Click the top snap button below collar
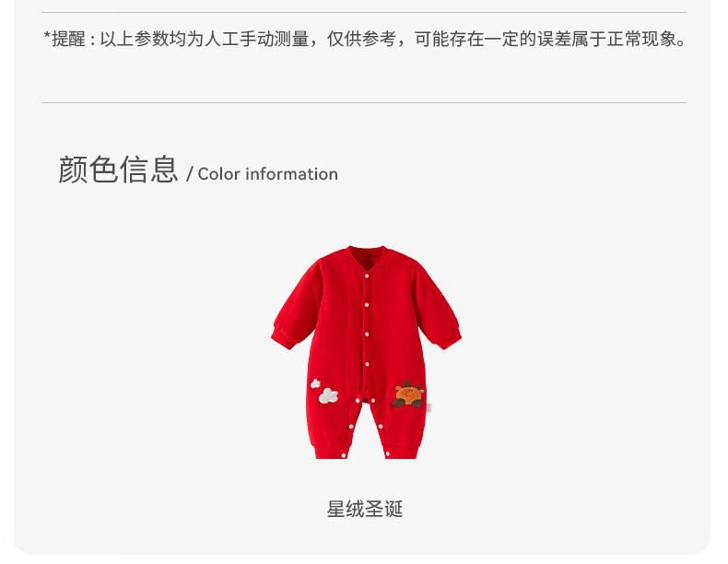 (367, 276)
